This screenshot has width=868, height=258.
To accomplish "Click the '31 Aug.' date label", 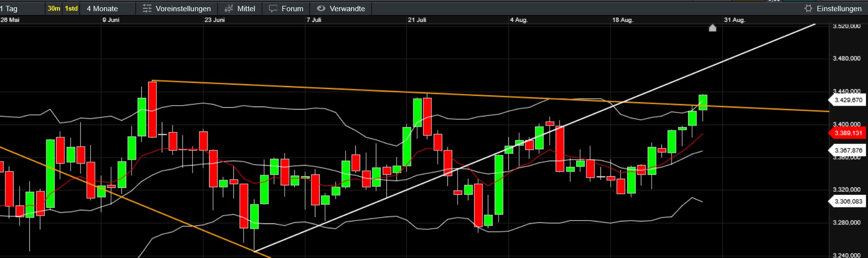I will [x=734, y=20].
